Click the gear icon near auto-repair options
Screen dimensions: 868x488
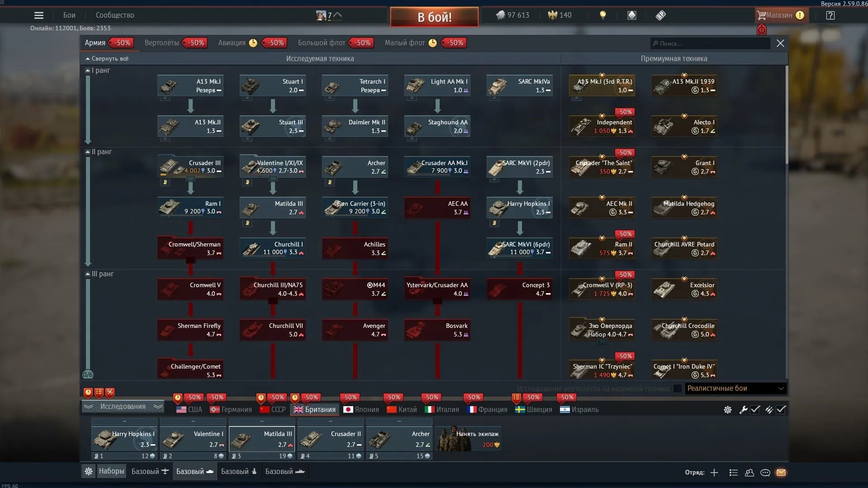pos(727,410)
